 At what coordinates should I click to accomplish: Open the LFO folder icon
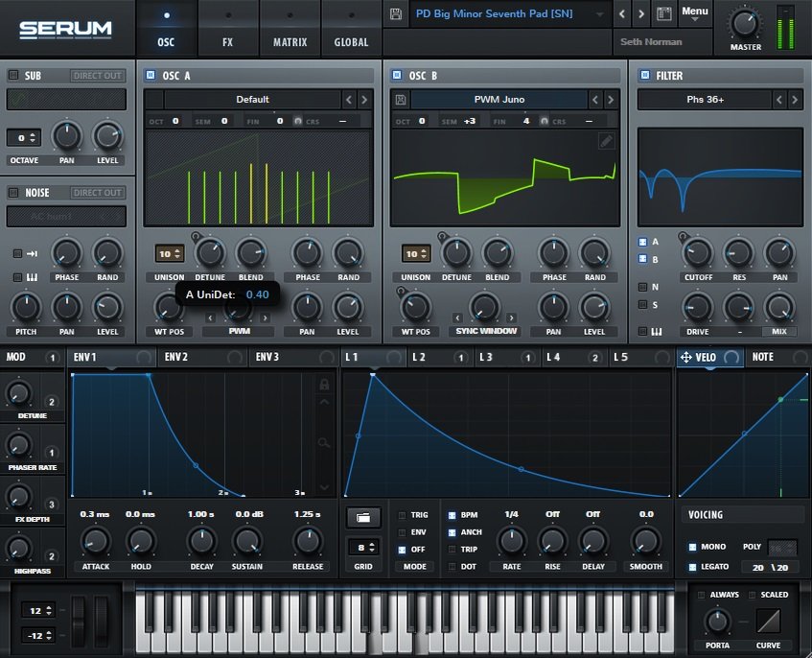coord(363,517)
